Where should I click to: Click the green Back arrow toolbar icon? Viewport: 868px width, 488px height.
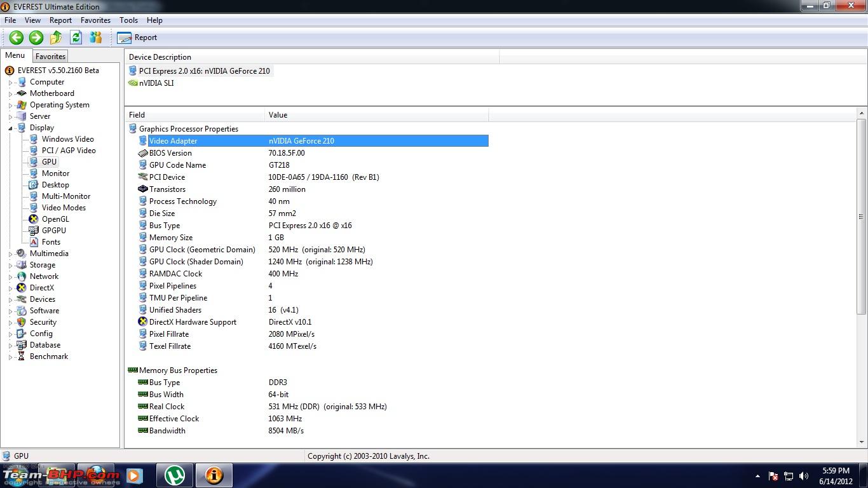pos(17,37)
